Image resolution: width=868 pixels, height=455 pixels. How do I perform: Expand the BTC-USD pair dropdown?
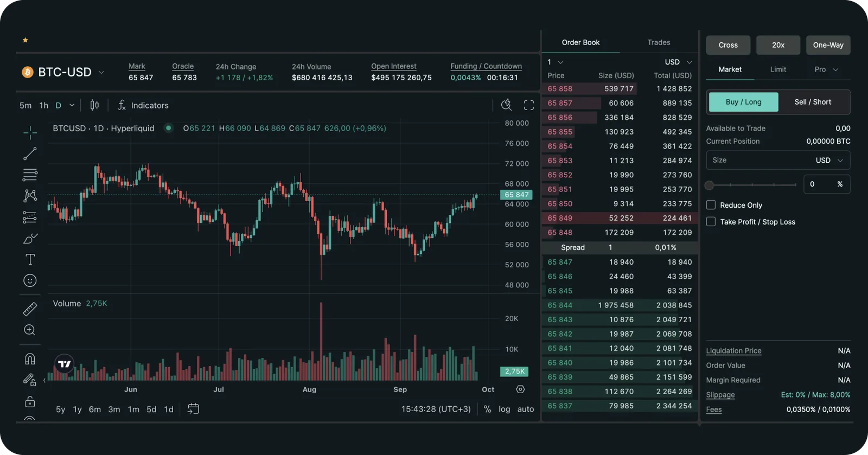click(x=101, y=72)
